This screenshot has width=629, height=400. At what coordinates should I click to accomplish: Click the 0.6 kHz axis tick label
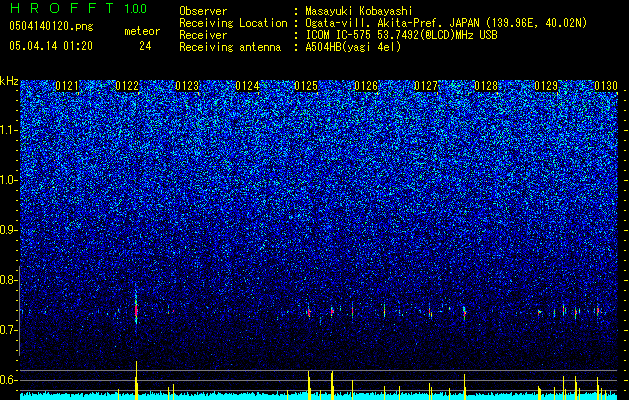coord(9,380)
